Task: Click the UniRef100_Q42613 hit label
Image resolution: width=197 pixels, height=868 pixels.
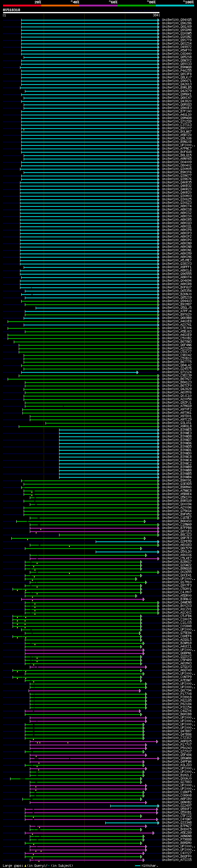Action: click(x=177, y=84)
